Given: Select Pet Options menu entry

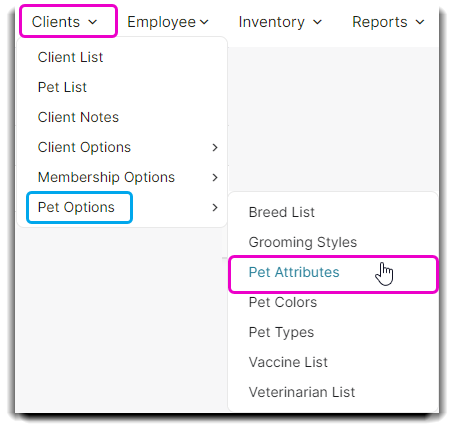Looking at the screenshot, I should [122, 207].
